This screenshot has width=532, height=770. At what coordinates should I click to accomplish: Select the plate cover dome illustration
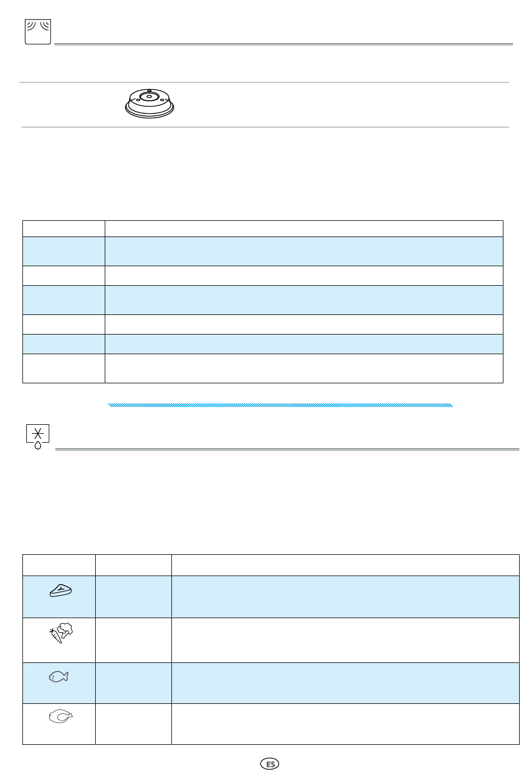150,103
